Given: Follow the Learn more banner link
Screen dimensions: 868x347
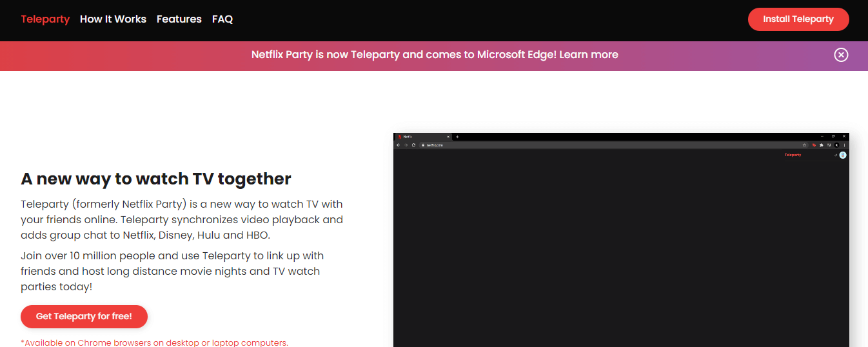Looking at the screenshot, I should click(589, 55).
